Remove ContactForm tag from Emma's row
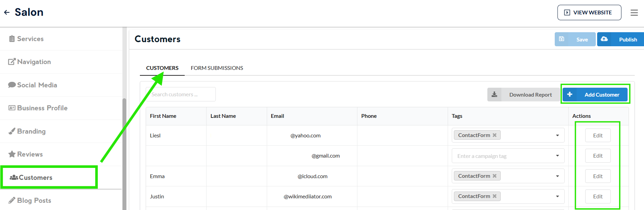Image resolution: width=644 pixels, height=210 pixels. click(495, 176)
